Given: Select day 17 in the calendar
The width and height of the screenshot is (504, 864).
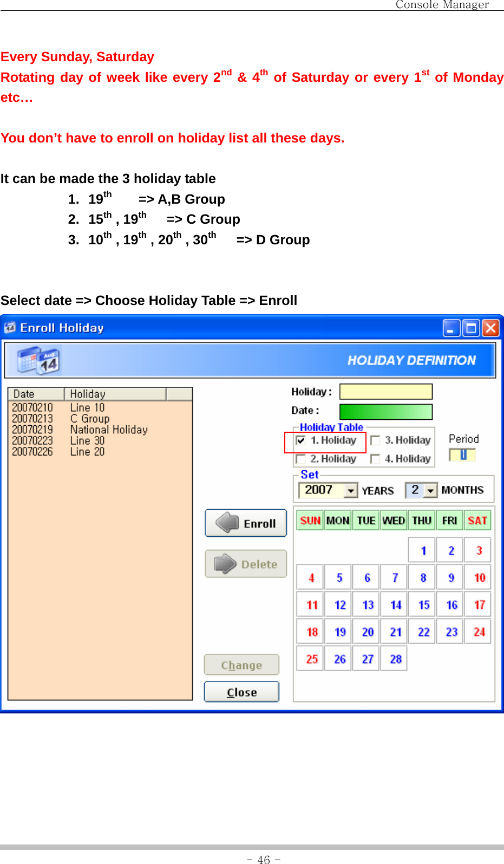Looking at the screenshot, I should 478,604.
